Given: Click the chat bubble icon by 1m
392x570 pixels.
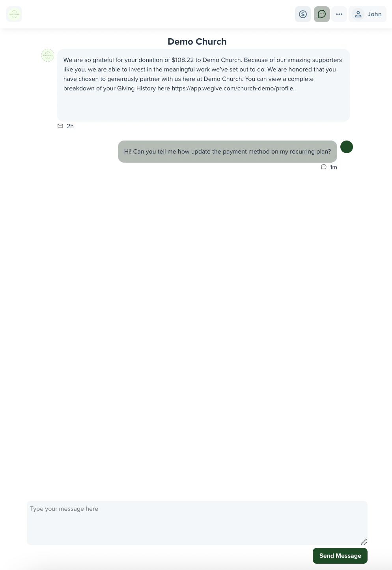Looking at the screenshot, I should [324, 167].
